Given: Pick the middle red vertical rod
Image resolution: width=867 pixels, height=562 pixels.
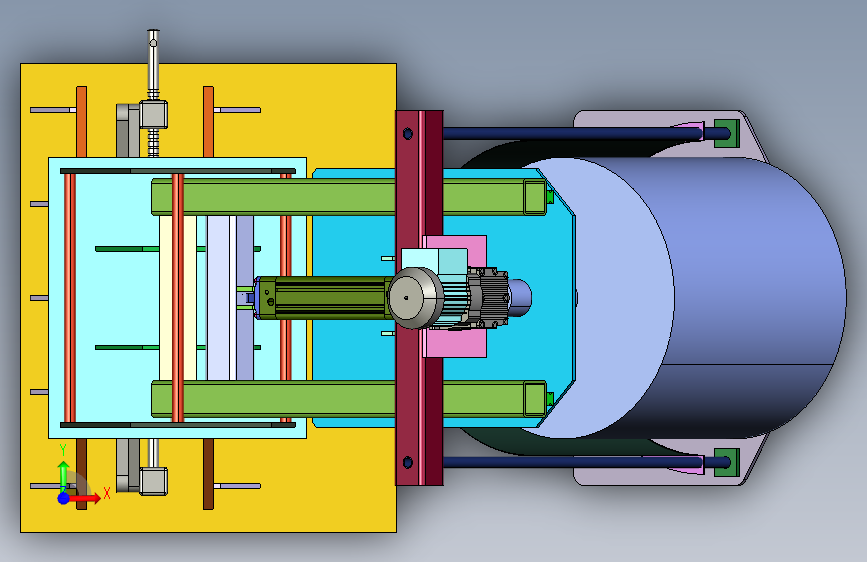Looking at the screenshot, I should (x=177, y=298).
